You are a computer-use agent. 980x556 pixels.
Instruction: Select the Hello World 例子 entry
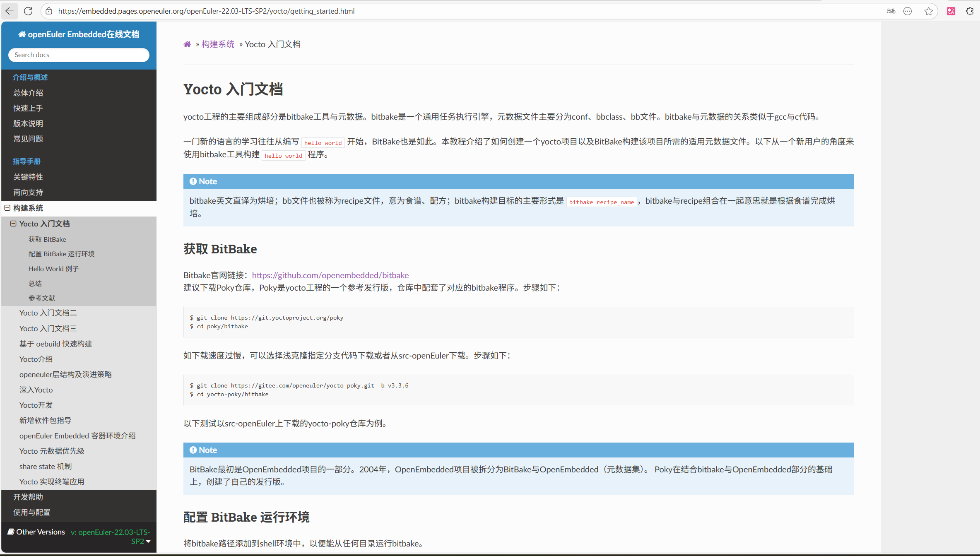click(x=53, y=268)
